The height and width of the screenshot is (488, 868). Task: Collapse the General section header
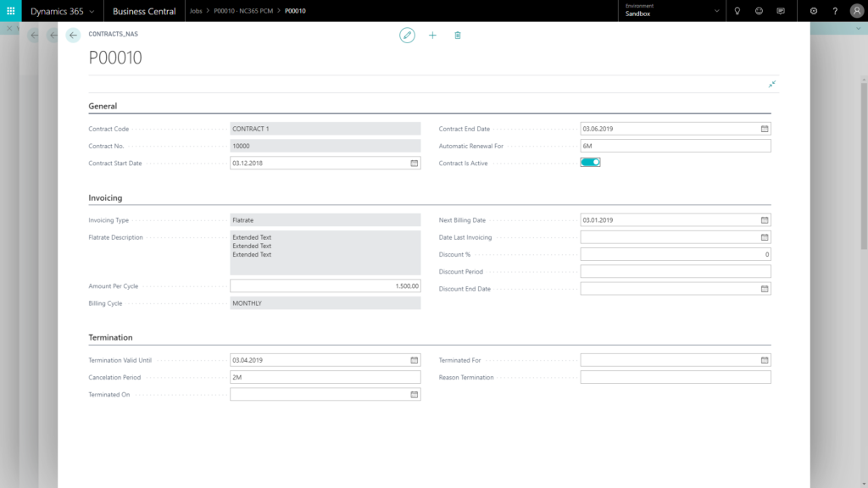click(103, 106)
